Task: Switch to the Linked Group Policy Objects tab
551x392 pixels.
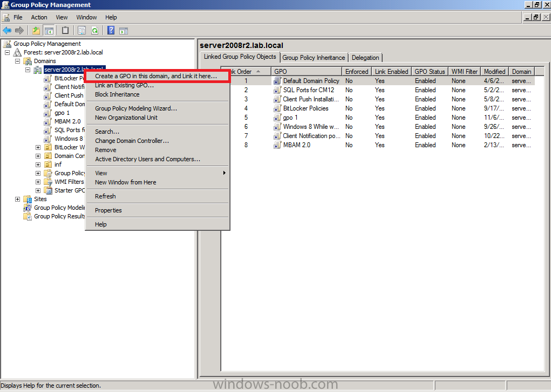Action: 240,57
